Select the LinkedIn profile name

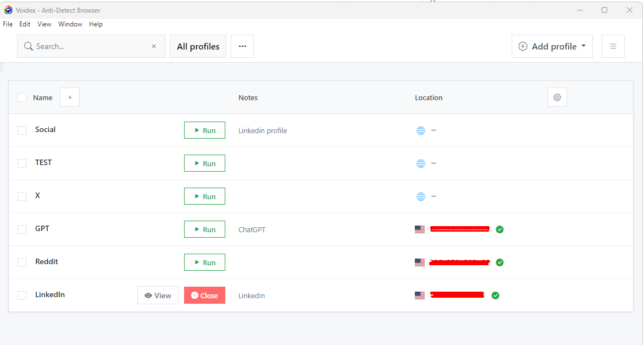(50, 294)
